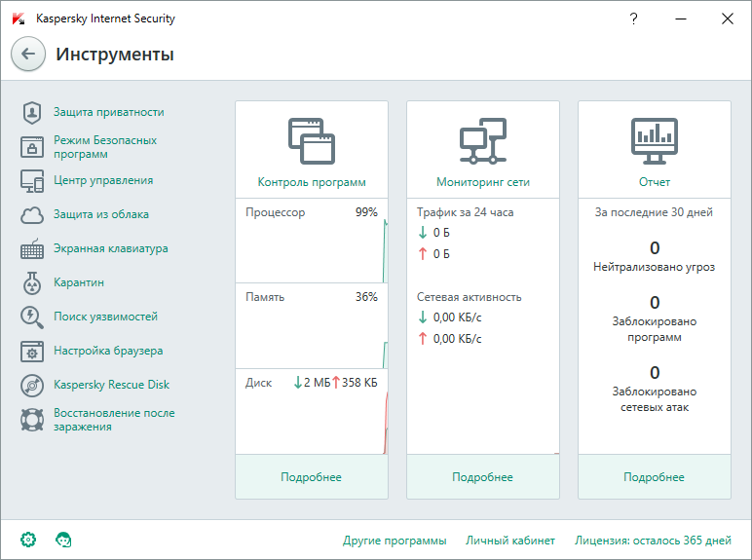752x560 pixels.
Task: Open Личный кабинет link
Action: point(510,541)
